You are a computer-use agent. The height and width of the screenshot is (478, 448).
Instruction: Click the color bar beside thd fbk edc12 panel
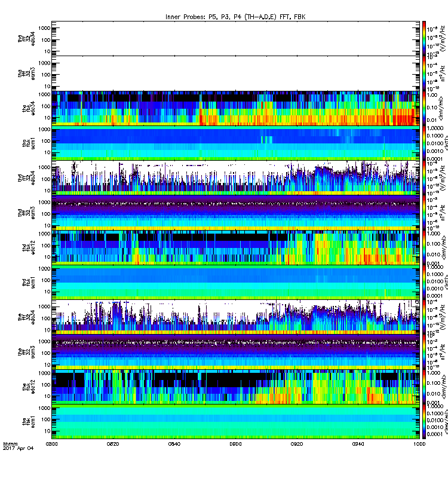tap(424, 247)
